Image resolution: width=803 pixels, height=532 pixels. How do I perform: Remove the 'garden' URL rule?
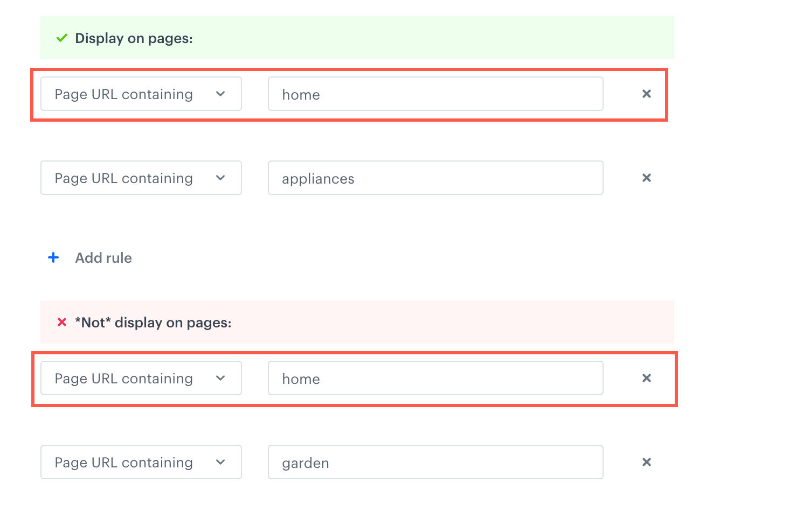[647, 462]
